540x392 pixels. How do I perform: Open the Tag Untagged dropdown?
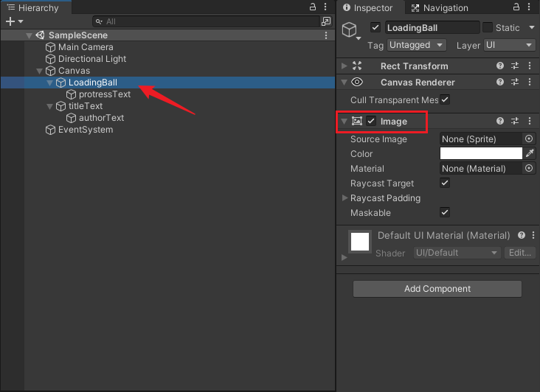[417, 45]
